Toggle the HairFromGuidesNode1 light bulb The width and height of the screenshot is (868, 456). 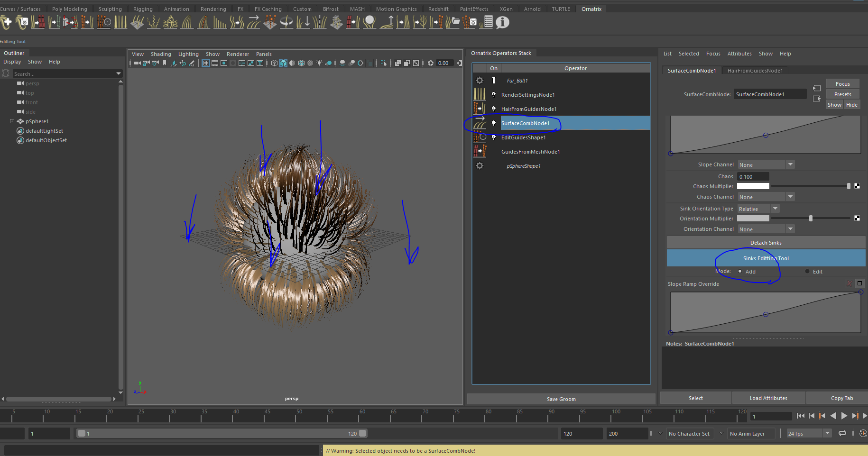tap(494, 109)
